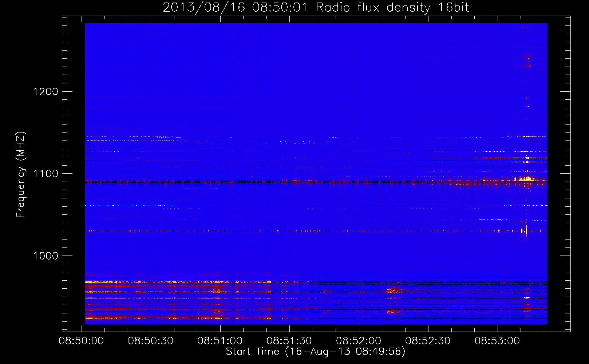589x364 pixels.
Task: Select the Start Time axis label
Action: pos(316,352)
